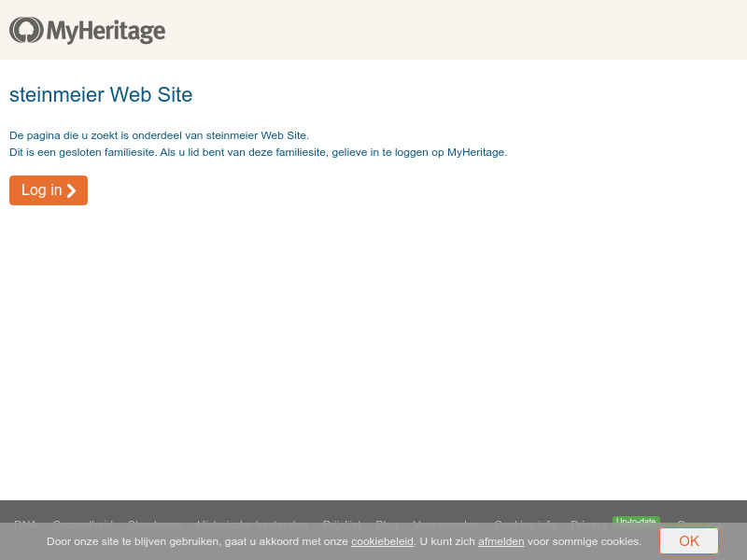Open the cookiebeleid link in the cookie banner
The width and height of the screenshot is (747, 560).
382,541
